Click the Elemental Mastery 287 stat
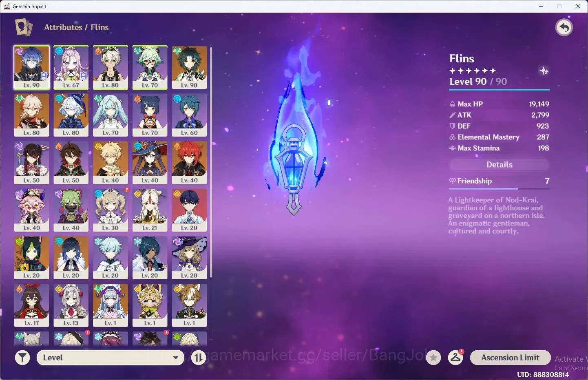588x380 pixels. pyautogui.click(x=499, y=137)
